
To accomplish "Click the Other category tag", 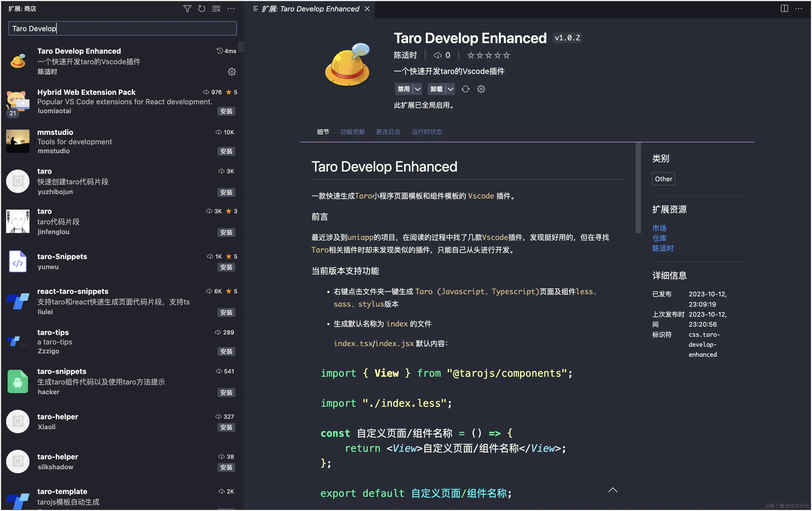I will [663, 179].
